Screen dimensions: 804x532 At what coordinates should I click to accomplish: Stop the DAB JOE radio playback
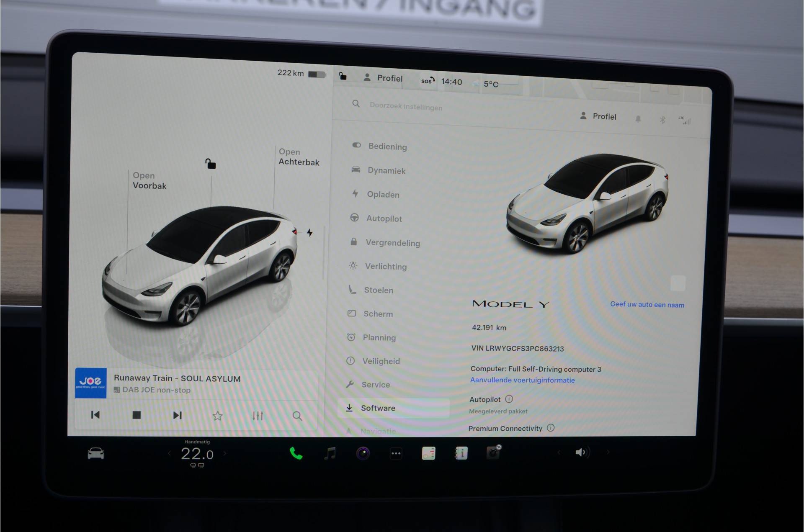tap(136, 415)
